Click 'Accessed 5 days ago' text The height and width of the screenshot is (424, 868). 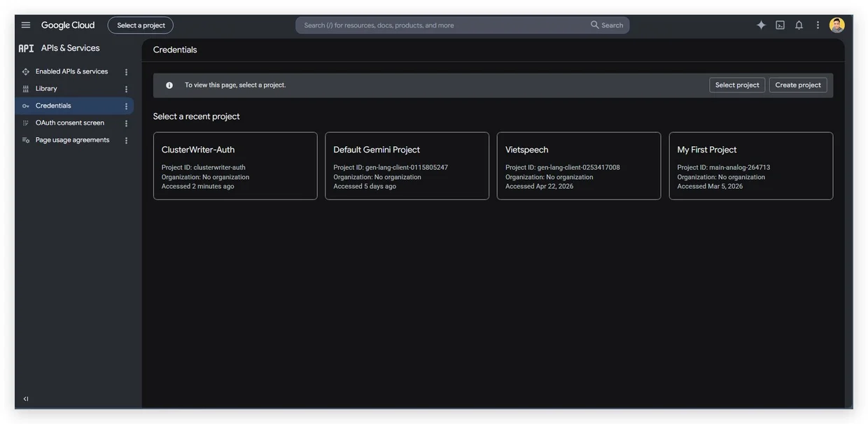365,187
